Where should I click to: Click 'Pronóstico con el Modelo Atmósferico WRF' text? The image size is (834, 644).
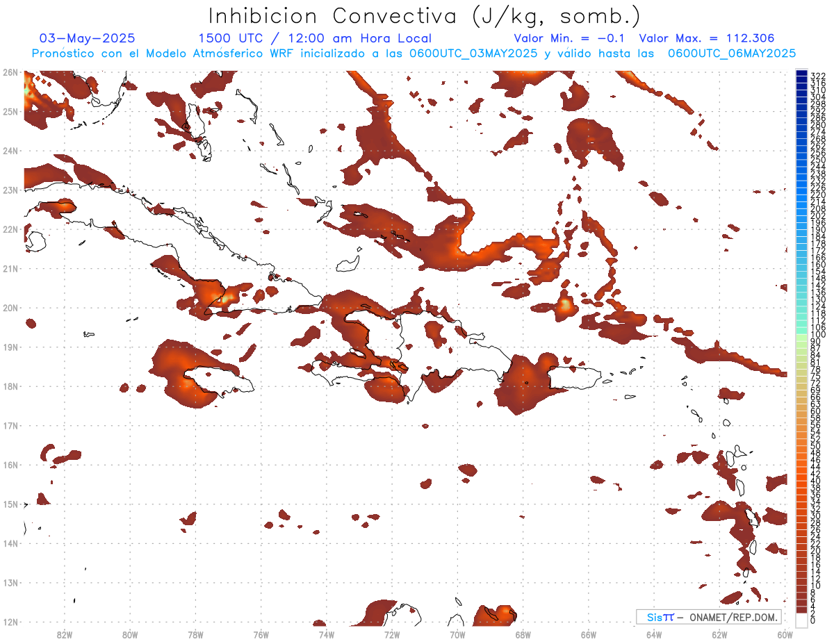(161, 53)
